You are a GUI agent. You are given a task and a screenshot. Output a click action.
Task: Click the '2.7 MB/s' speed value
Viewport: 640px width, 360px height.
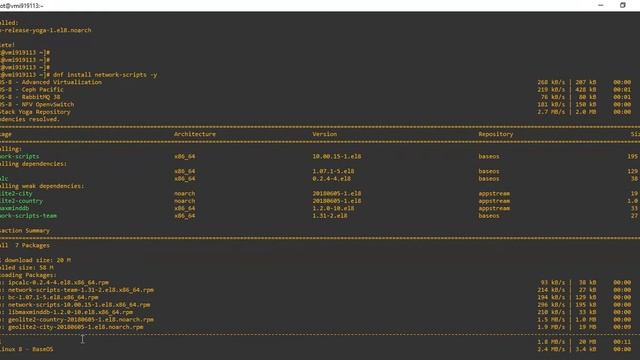coord(551,111)
